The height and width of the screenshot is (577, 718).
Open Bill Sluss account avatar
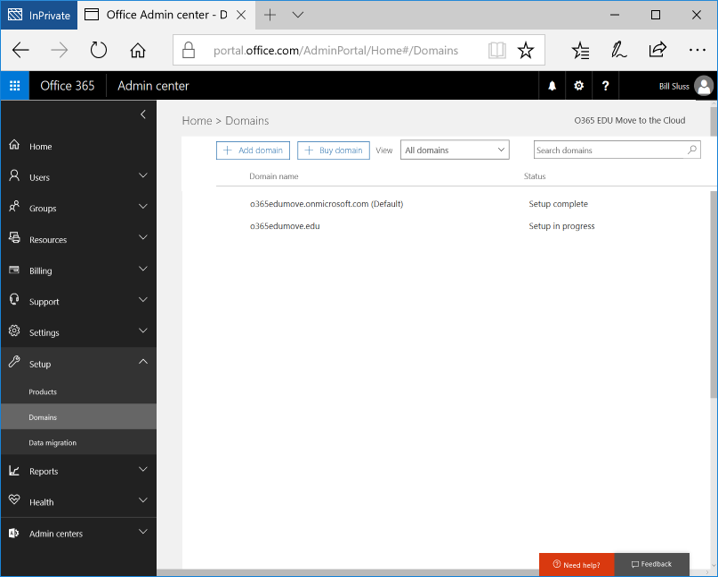(x=704, y=87)
